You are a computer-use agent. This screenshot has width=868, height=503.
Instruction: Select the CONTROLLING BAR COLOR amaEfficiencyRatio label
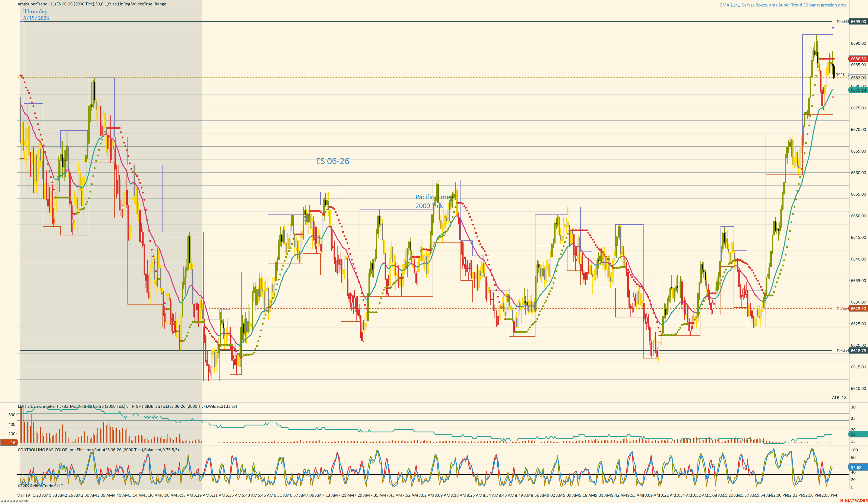[98, 450]
